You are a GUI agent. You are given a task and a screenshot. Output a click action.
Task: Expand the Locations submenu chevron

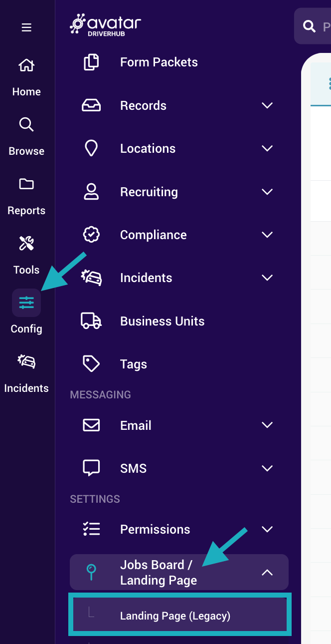tap(267, 148)
